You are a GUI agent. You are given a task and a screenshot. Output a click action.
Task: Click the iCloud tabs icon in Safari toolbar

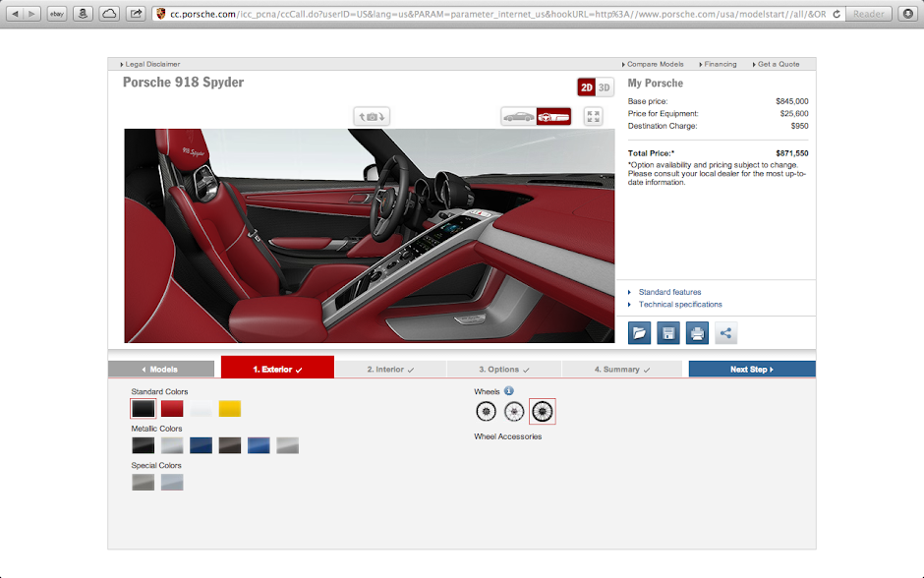pyautogui.click(x=109, y=14)
